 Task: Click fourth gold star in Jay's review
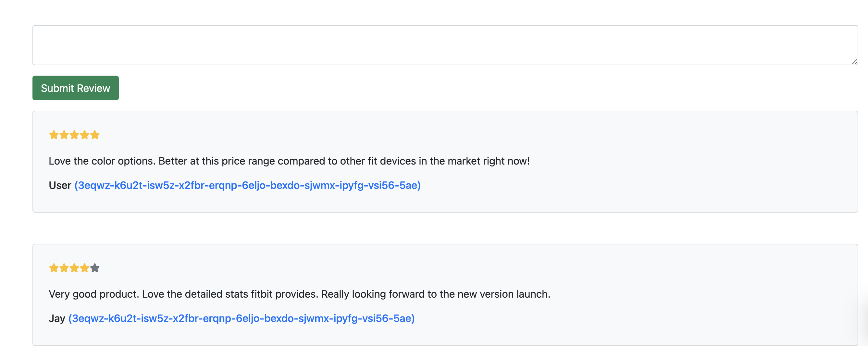pos(85,268)
